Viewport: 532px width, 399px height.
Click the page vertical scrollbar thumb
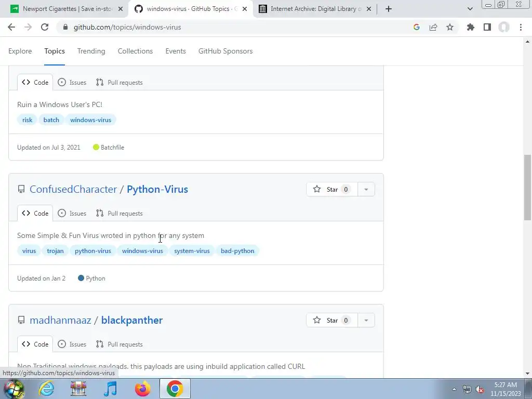pos(528,187)
